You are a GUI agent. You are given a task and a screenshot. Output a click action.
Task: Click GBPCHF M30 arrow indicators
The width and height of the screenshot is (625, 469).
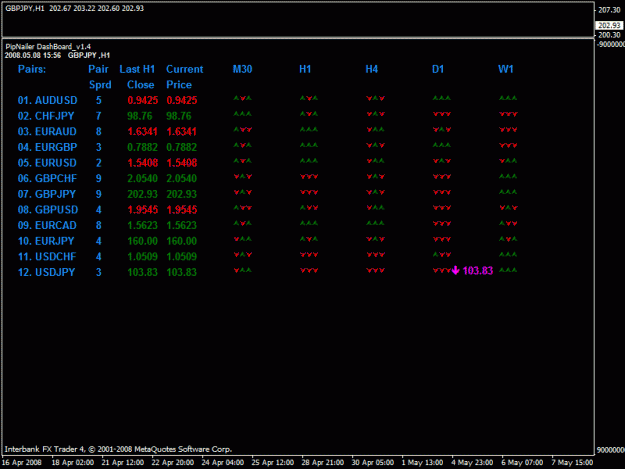(242, 176)
